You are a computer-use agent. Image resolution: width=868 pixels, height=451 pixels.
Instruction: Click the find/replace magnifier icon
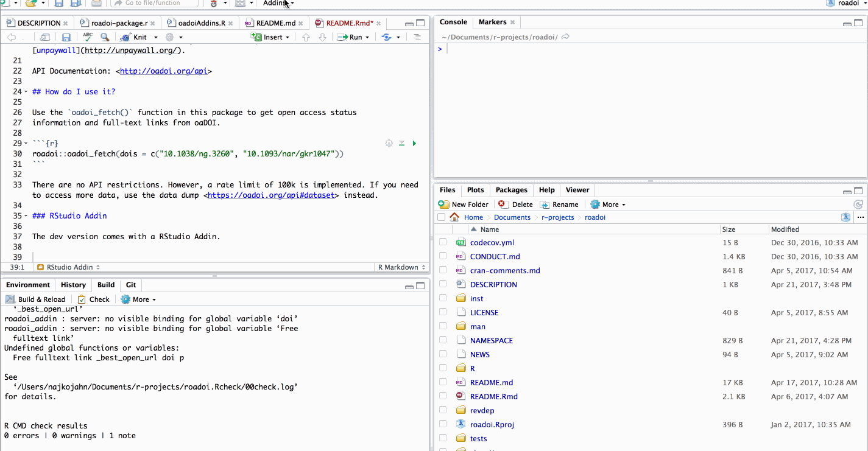105,37
